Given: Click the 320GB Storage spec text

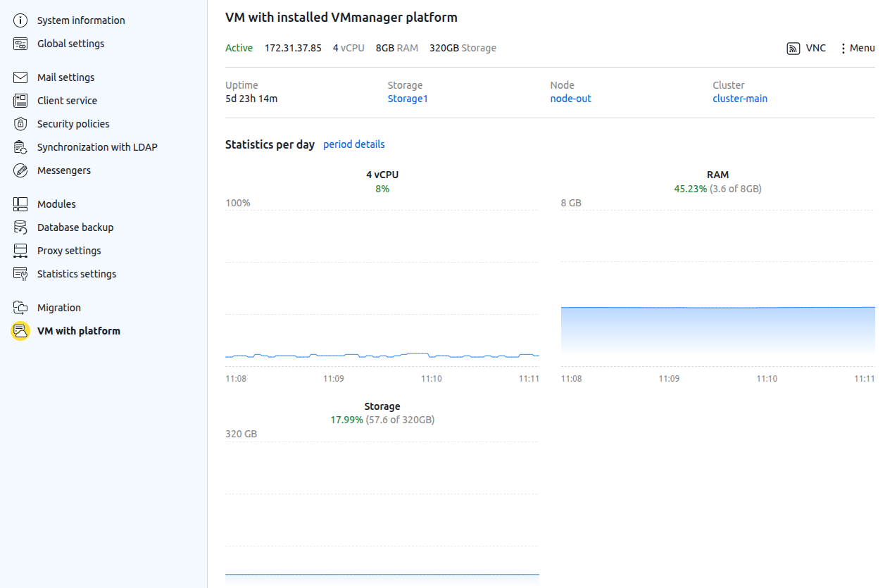Looking at the screenshot, I should point(463,48).
